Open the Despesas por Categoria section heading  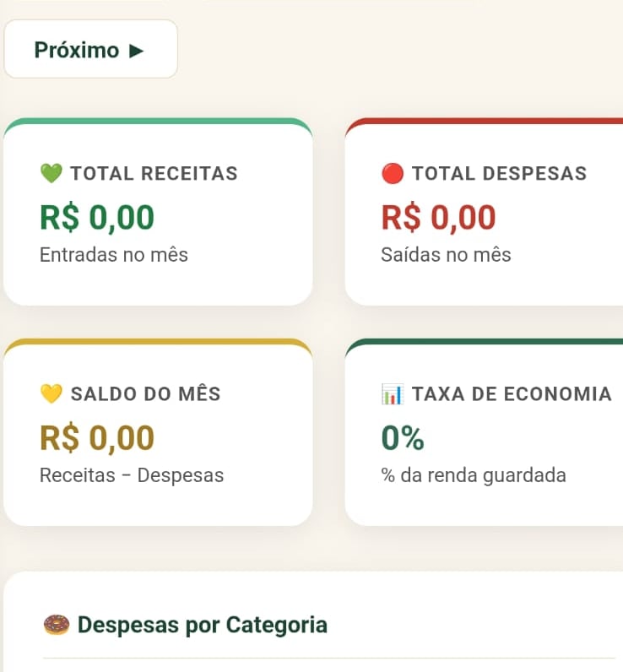tap(203, 625)
